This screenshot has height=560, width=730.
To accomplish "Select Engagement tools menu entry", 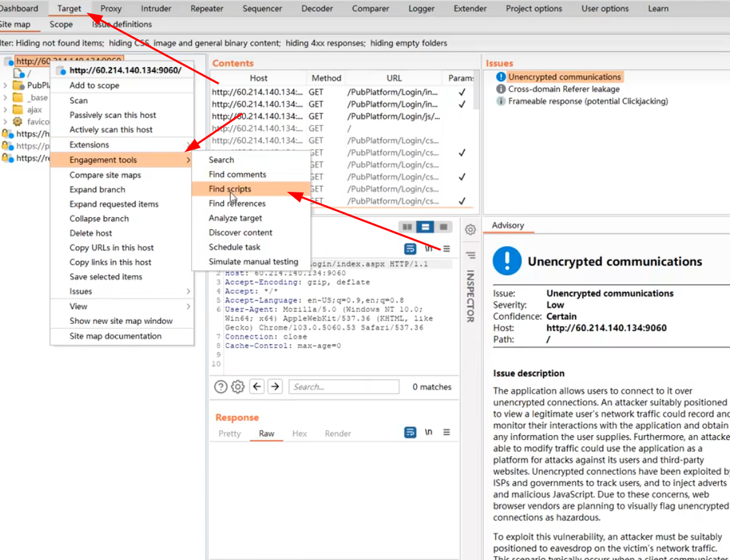I will click(122, 160).
